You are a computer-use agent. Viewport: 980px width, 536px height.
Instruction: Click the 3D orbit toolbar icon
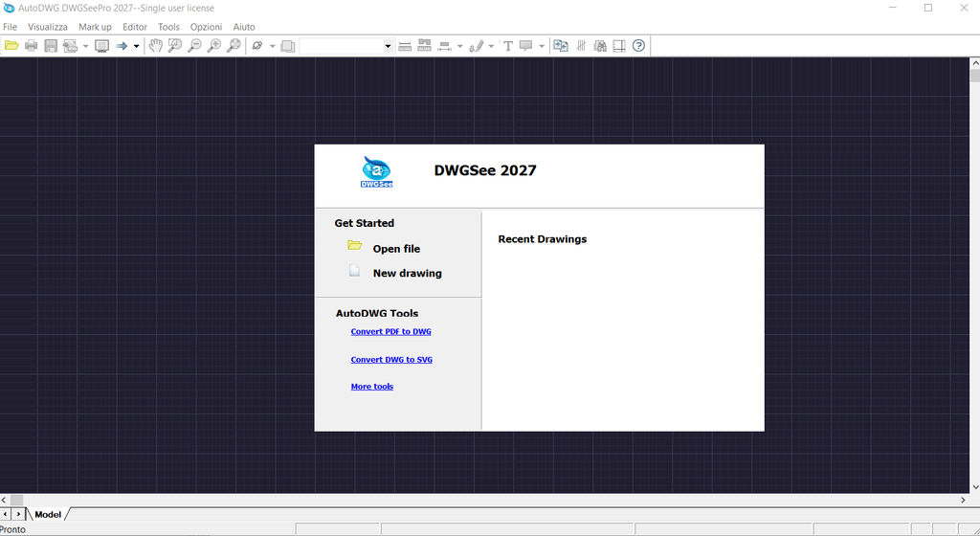point(256,46)
